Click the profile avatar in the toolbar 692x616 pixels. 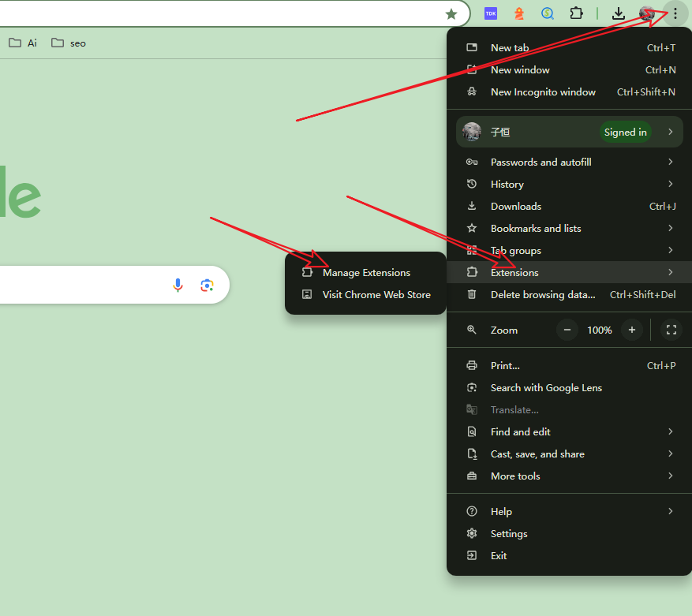tap(646, 13)
